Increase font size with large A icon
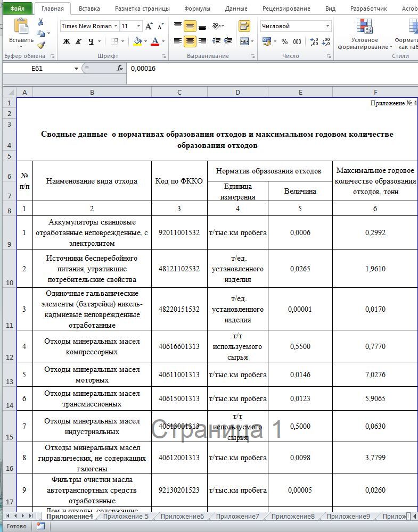 click(x=149, y=26)
